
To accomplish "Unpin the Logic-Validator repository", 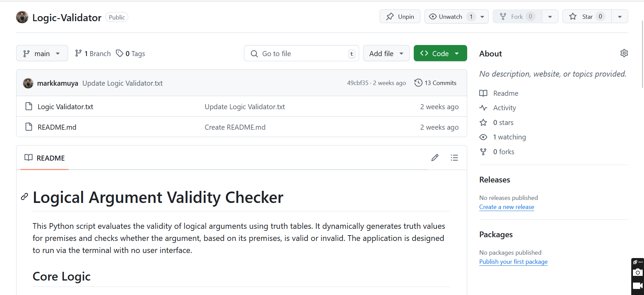I will click(x=400, y=16).
